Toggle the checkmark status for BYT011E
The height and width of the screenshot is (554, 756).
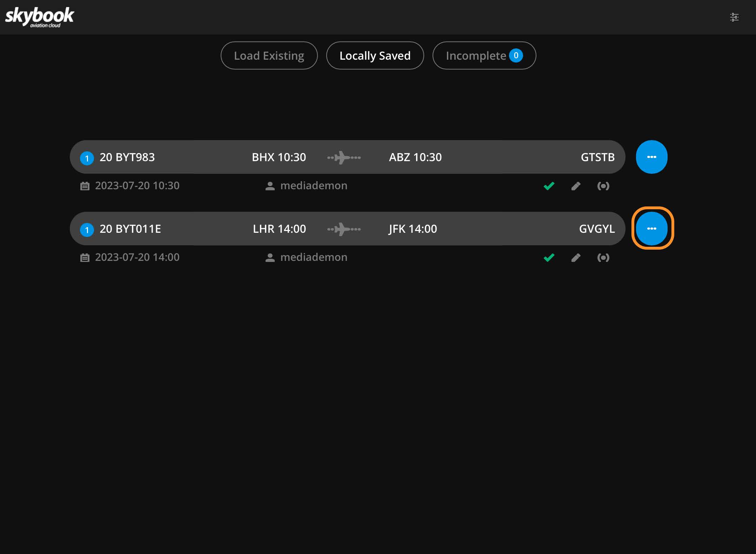549,257
